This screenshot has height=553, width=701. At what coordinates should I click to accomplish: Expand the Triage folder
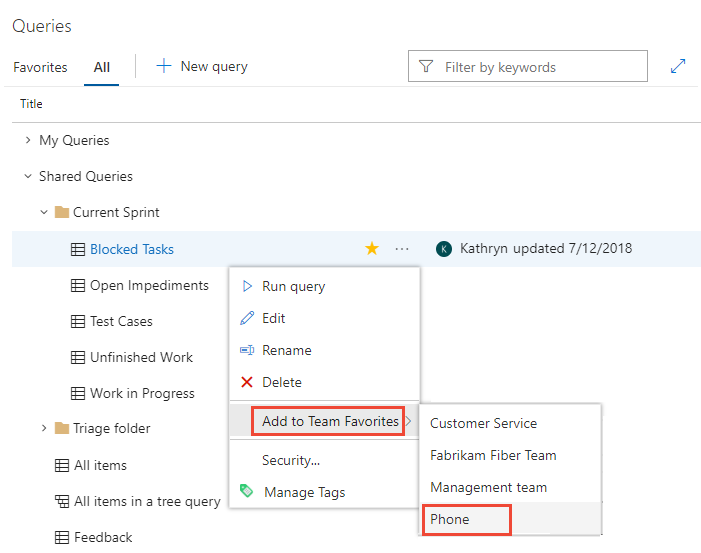point(44,428)
